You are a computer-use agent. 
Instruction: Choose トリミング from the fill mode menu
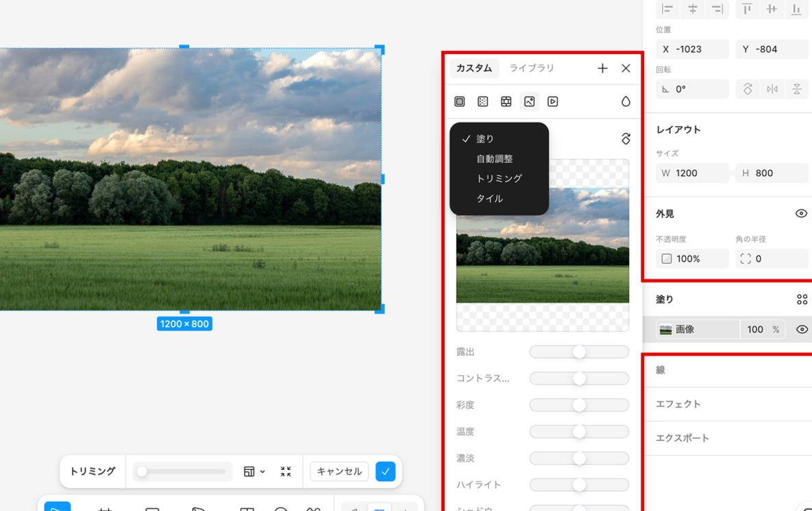click(499, 178)
